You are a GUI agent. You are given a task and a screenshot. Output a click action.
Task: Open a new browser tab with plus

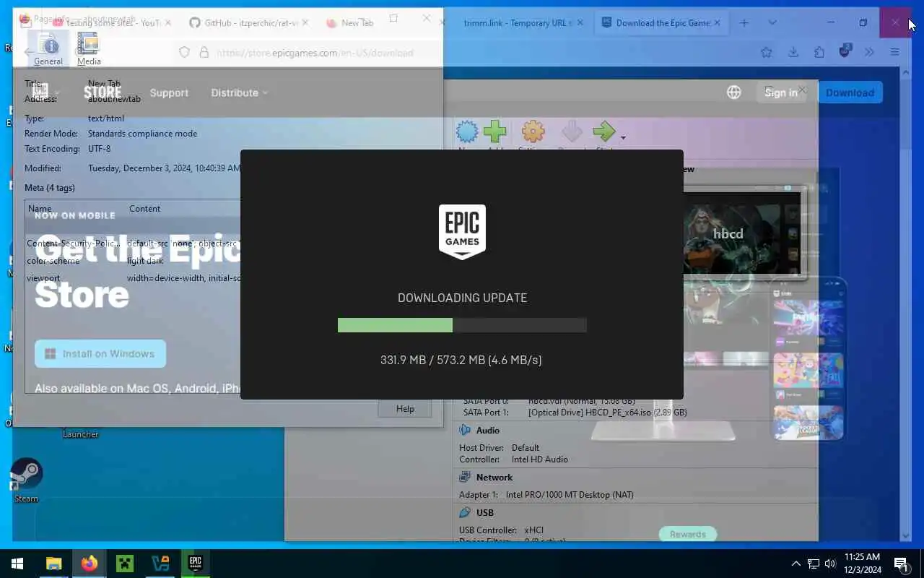point(744,22)
